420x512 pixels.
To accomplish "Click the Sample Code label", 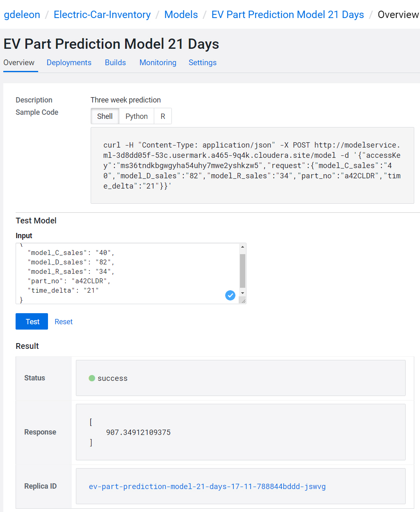I will click(x=37, y=112).
